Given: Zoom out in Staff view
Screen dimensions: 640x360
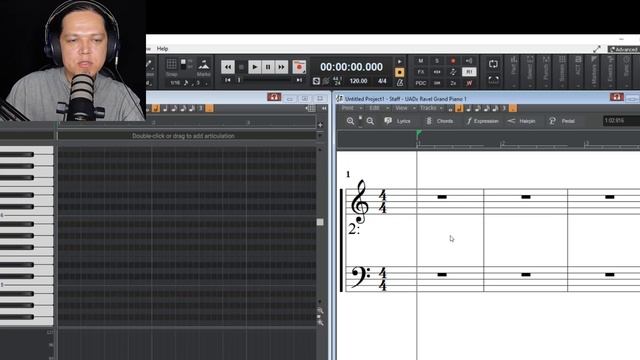Looking at the screenshot, I should [x=350, y=121].
